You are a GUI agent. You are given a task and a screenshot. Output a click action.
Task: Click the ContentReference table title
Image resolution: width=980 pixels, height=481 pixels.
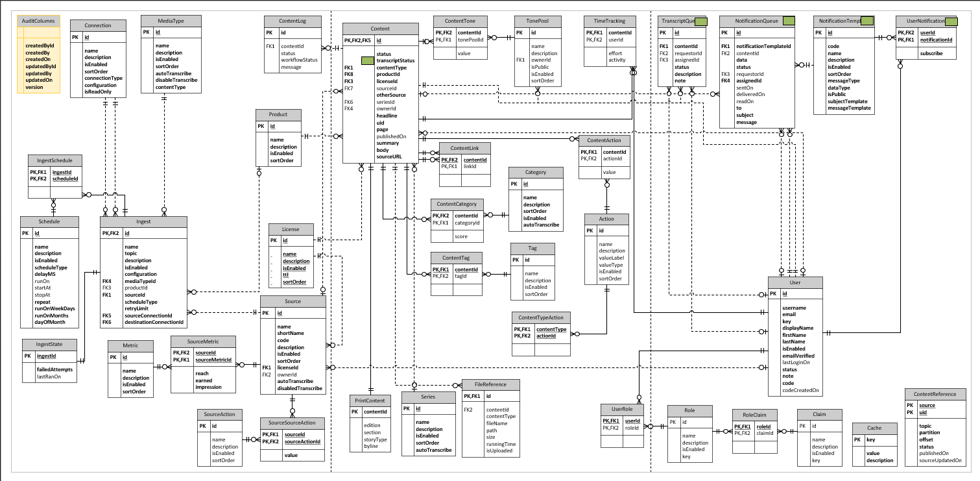click(x=935, y=394)
